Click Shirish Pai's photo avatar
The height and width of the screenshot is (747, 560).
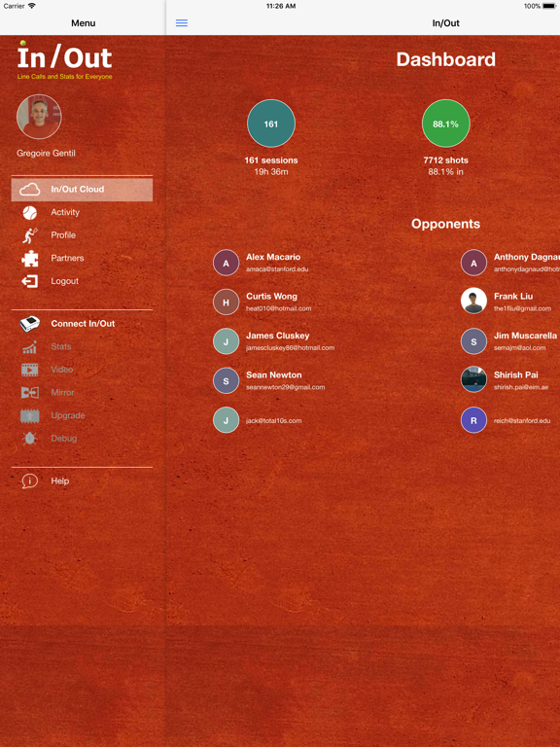(473, 379)
